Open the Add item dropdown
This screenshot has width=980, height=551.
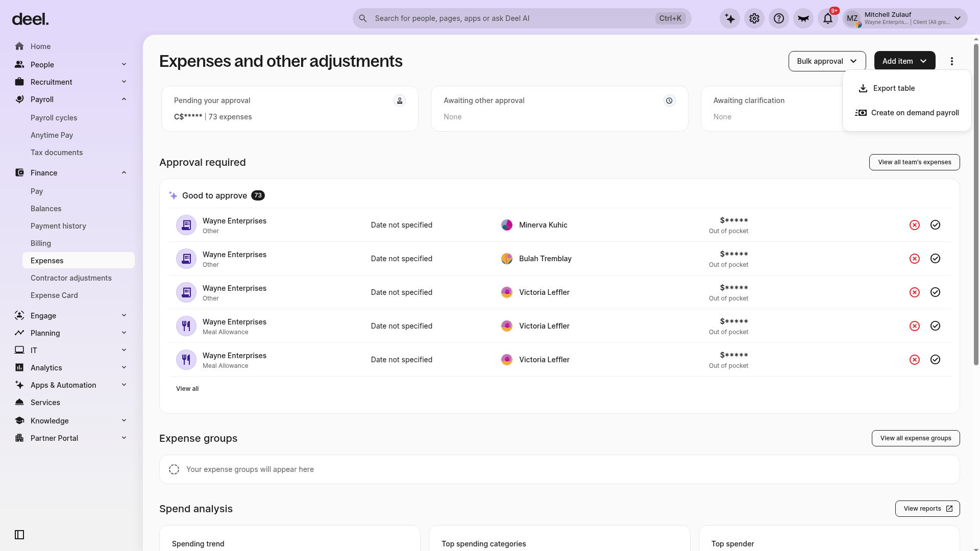pyautogui.click(x=904, y=61)
